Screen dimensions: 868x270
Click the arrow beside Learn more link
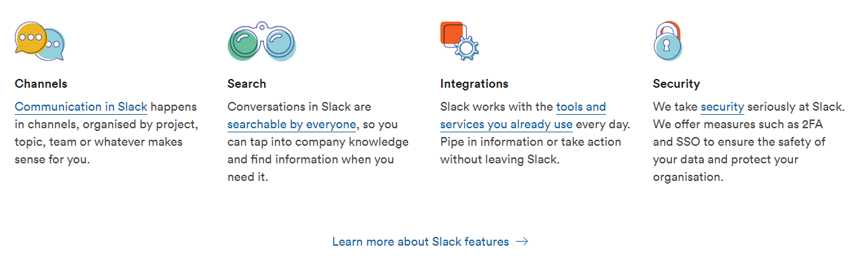click(521, 242)
